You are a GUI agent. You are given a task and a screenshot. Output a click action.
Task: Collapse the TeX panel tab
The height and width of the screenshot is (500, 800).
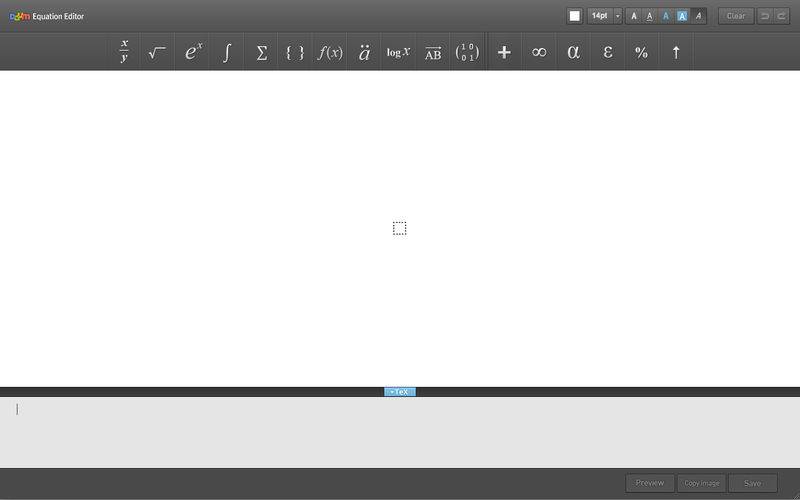(x=400, y=392)
